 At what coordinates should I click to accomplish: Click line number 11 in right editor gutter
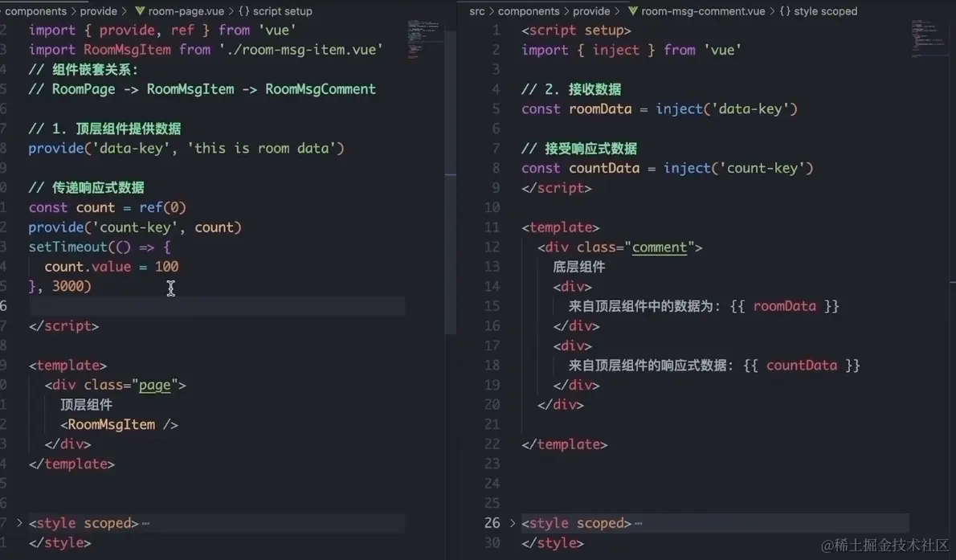[x=492, y=227]
